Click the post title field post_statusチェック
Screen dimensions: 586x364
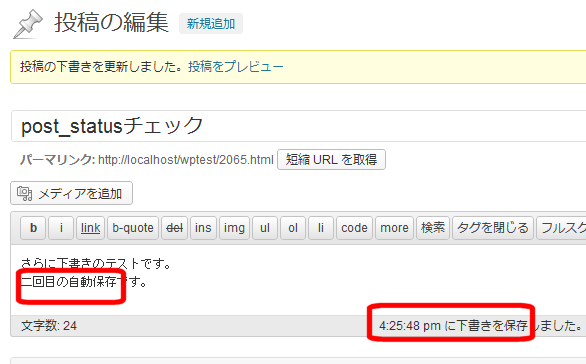pyautogui.click(x=298, y=126)
